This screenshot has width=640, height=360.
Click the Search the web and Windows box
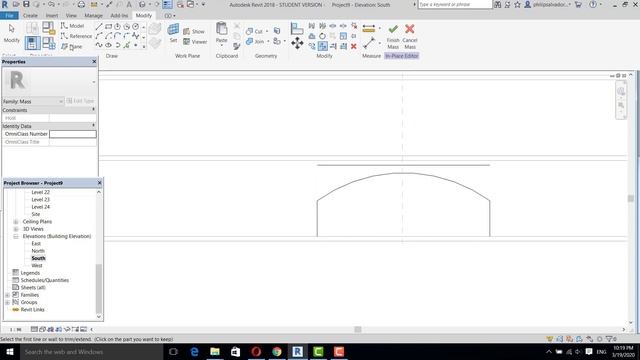91,351
